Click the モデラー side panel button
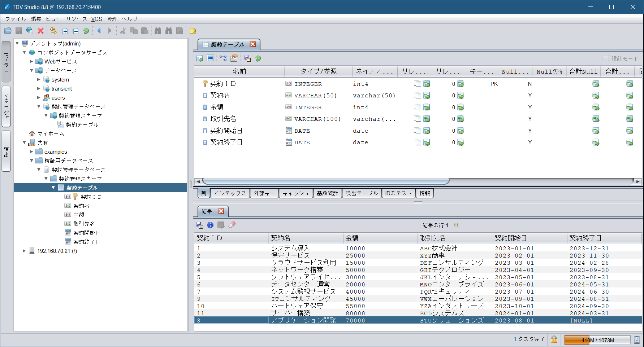 [6, 62]
